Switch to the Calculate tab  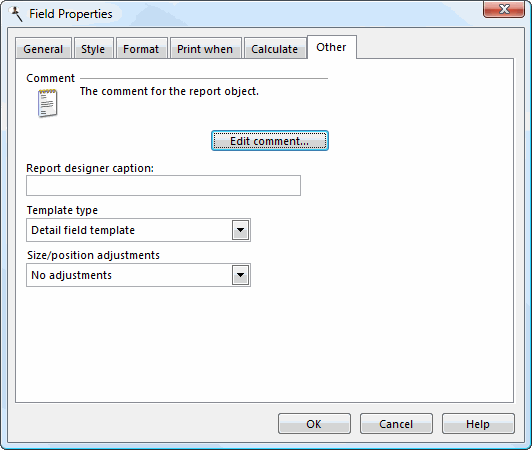pyautogui.click(x=275, y=49)
